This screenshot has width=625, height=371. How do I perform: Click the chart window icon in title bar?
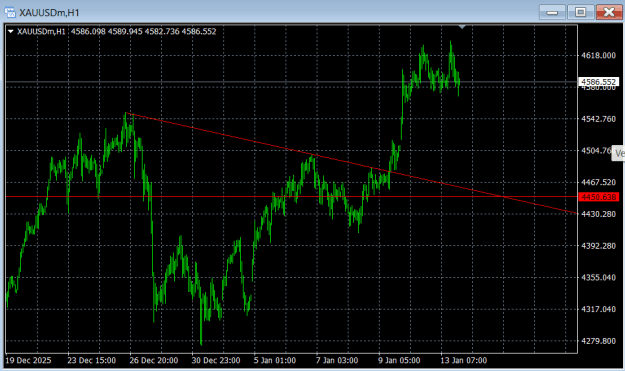click(10, 12)
